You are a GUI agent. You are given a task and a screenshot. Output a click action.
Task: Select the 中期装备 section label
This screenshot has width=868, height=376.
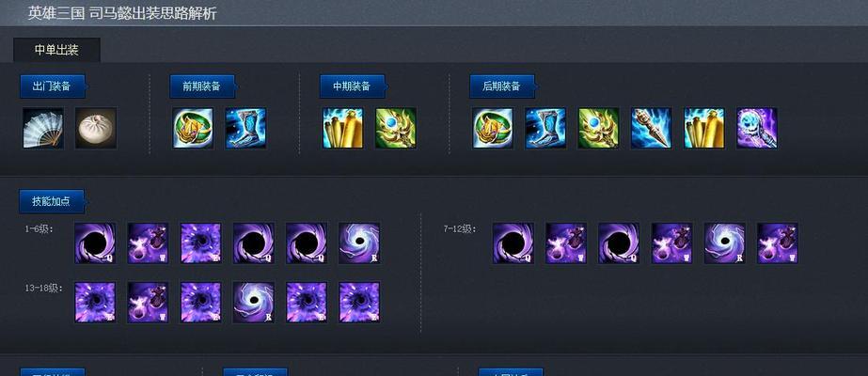352,86
